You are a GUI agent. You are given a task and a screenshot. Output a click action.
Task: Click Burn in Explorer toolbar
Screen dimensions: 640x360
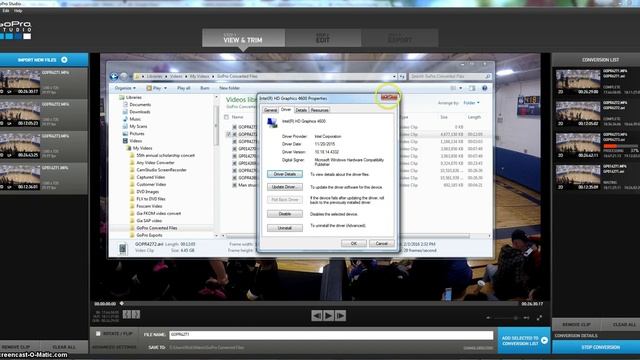point(205,88)
